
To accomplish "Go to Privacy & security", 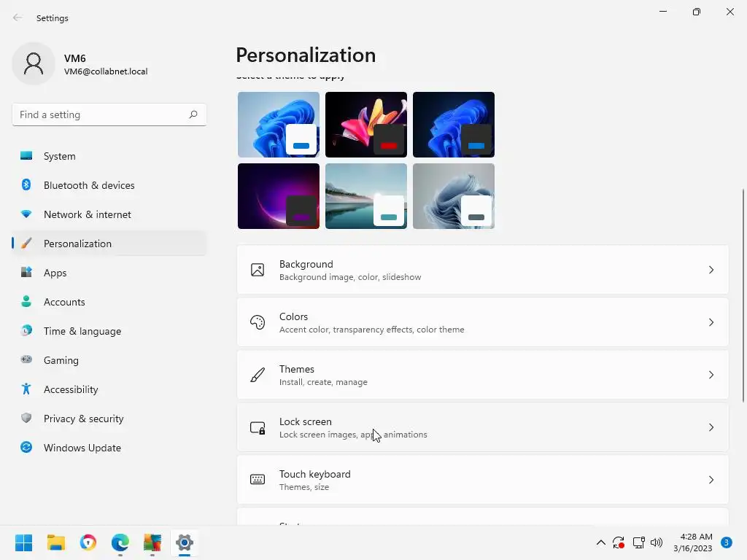I will coord(109,418).
